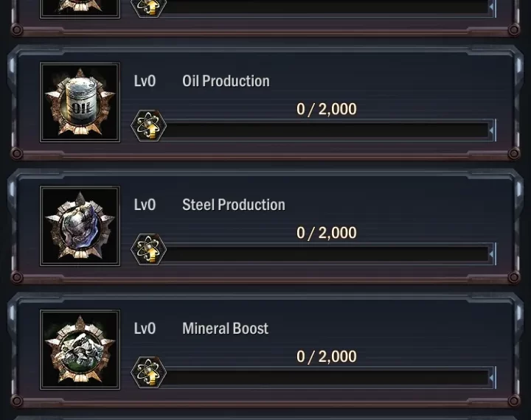Tap the cut-off badge icon in top row

(80, 7)
